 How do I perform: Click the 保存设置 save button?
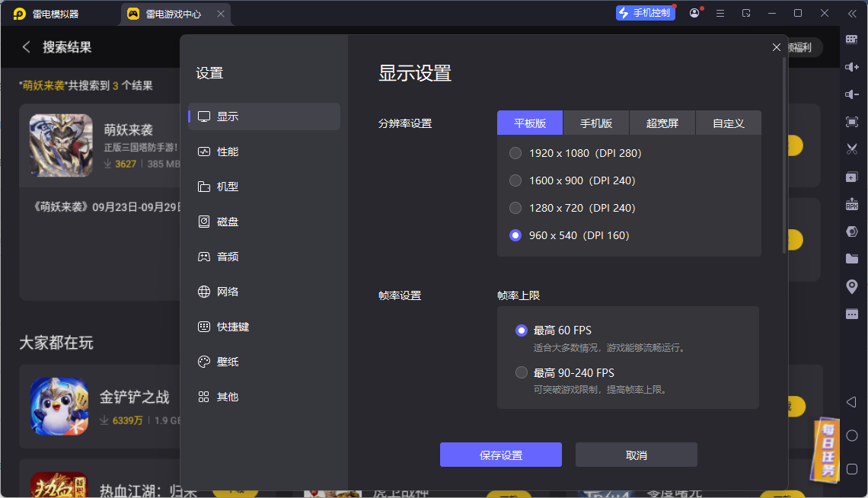coord(500,454)
